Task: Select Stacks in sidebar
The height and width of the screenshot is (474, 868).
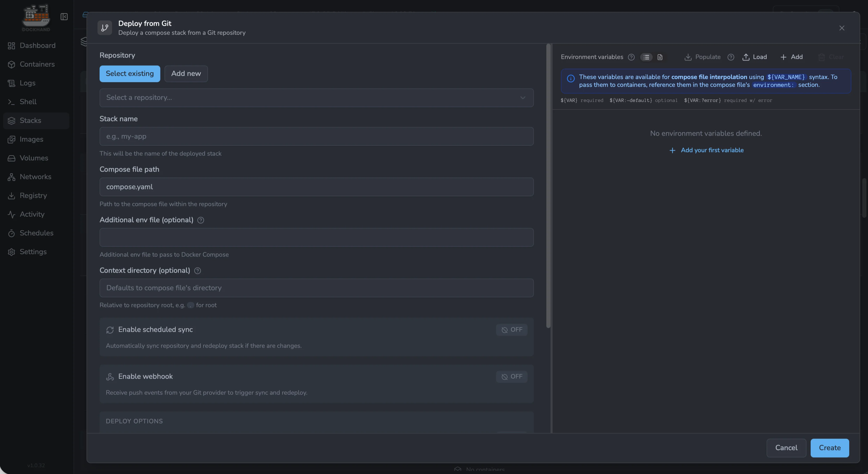Action: [x=36, y=121]
